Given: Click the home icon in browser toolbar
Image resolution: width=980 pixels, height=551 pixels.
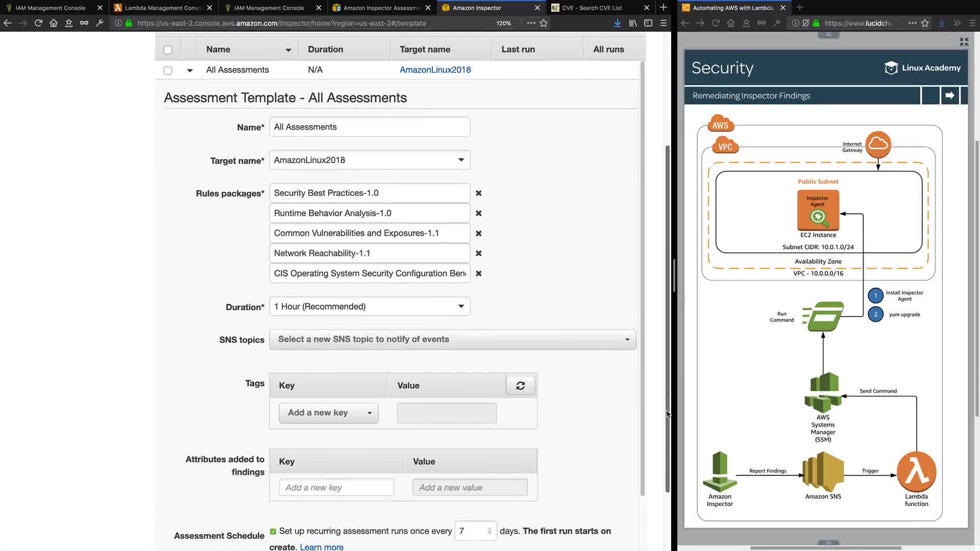Looking at the screenshot, I should click(54, 23).
